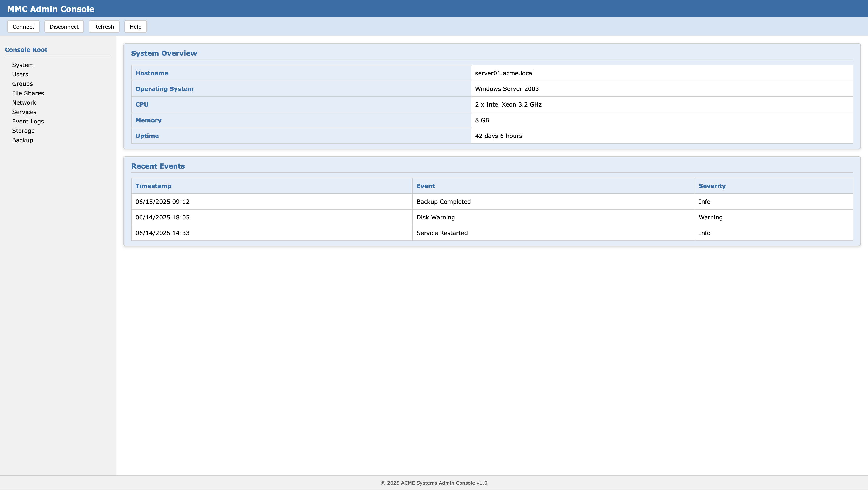Click the Disconnect toolbar button

[x=64, y=27]
